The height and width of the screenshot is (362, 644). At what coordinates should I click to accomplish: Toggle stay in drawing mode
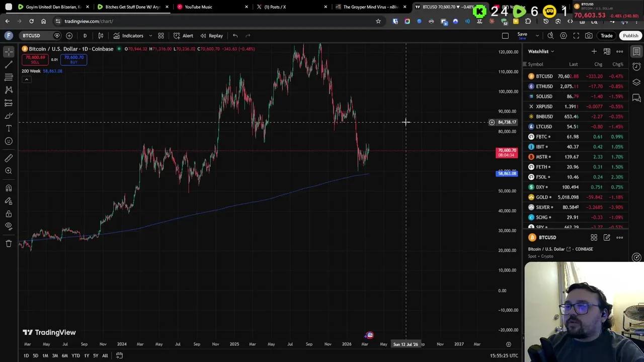pyautogui.click(x=9, y=201)
